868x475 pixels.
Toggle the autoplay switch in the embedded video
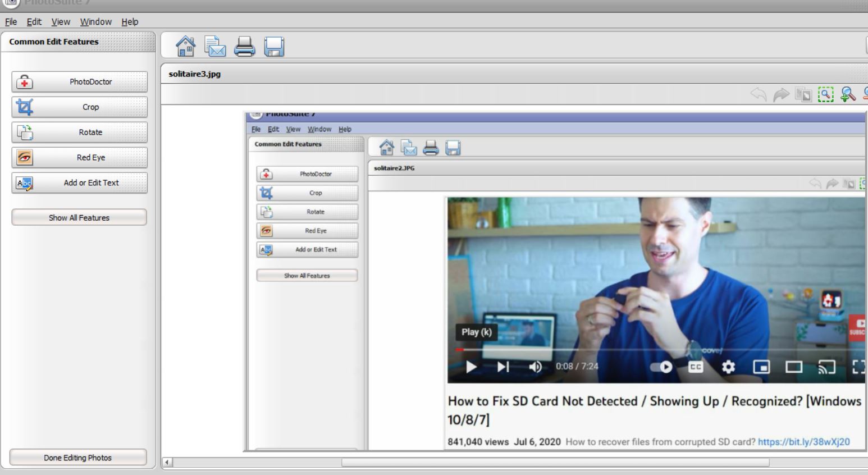click(x=661, y=367)
